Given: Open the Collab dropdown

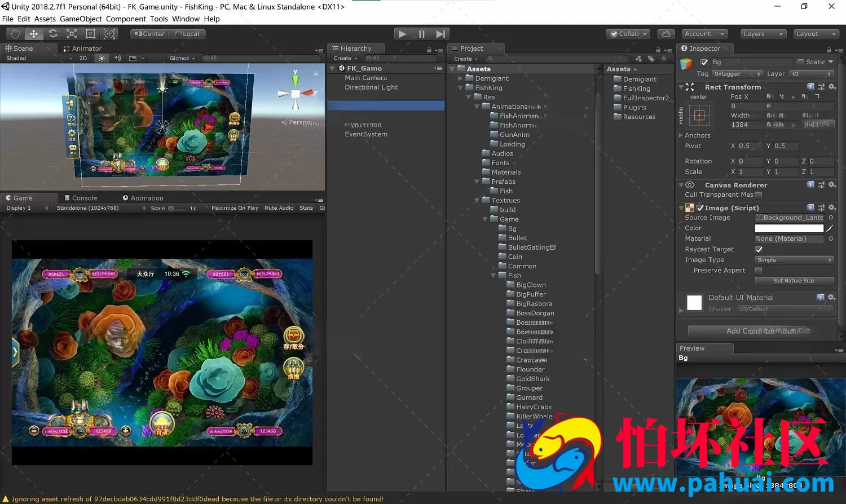Looking at the screenshot, I should pyautogui.click(x=628, y=34).
